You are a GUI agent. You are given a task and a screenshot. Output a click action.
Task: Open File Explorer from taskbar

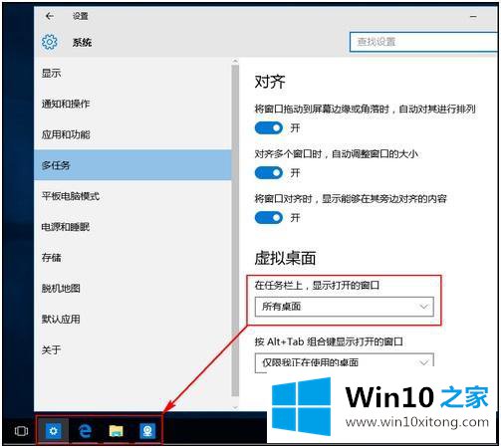(x=116, y=431)
